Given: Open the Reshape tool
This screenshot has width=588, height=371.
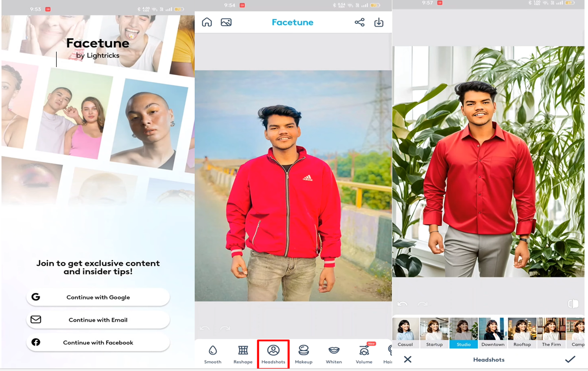Looking at the screenshot, I should click(243, 354).
